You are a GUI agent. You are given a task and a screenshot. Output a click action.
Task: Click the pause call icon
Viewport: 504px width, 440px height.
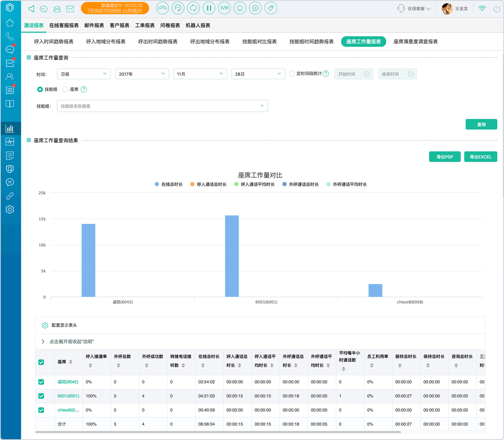(209, 8)
